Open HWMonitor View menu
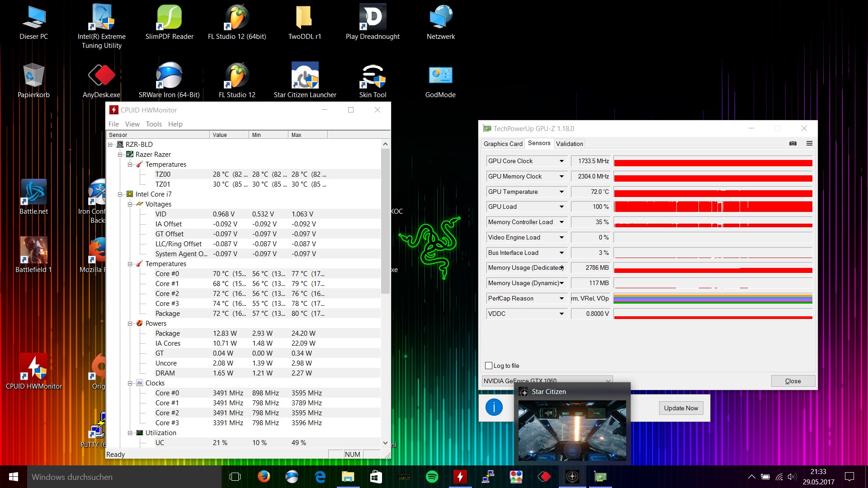868x488 pixels. point(132,124)
